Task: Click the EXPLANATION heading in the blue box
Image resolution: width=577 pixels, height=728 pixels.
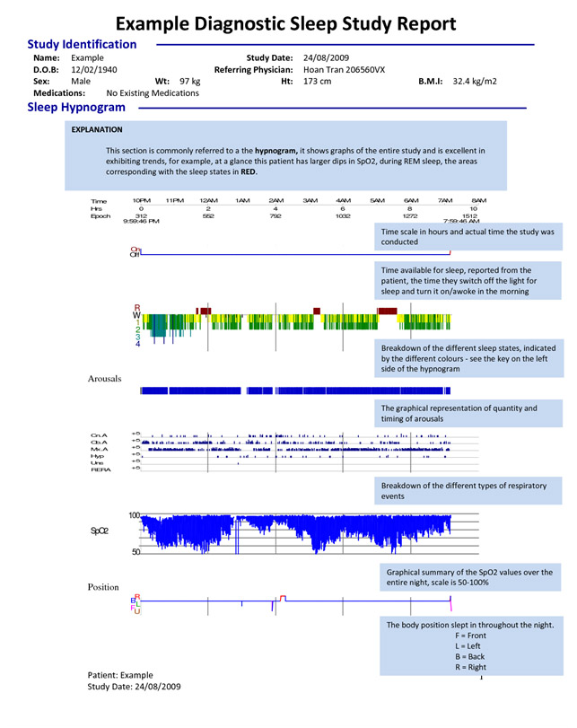Action: [96, 130]
